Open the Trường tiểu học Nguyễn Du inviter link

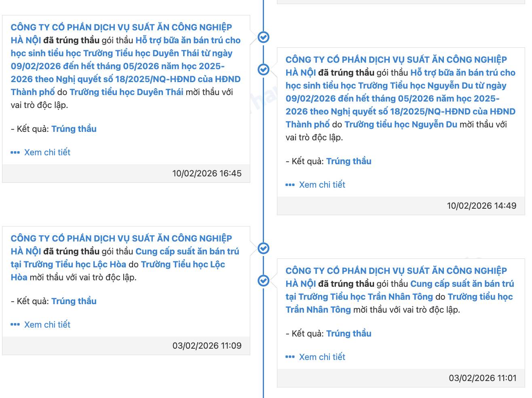tap(401, 125)
